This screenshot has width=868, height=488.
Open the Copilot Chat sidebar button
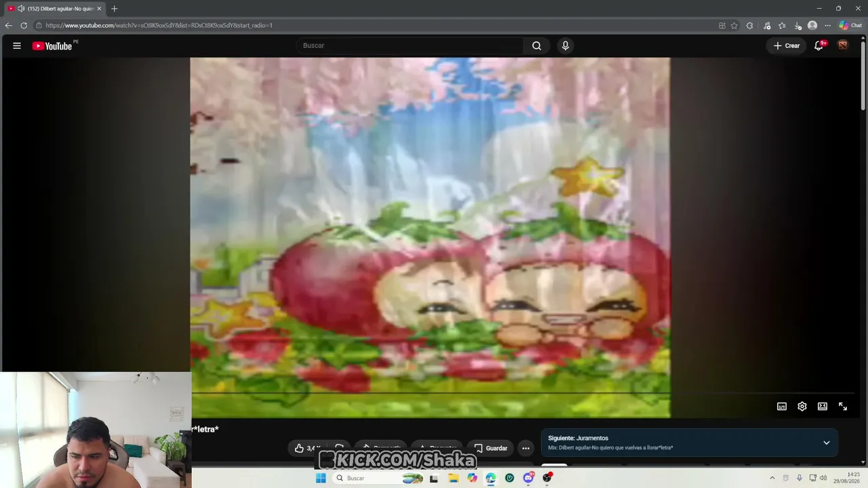(x=850, y=26)
